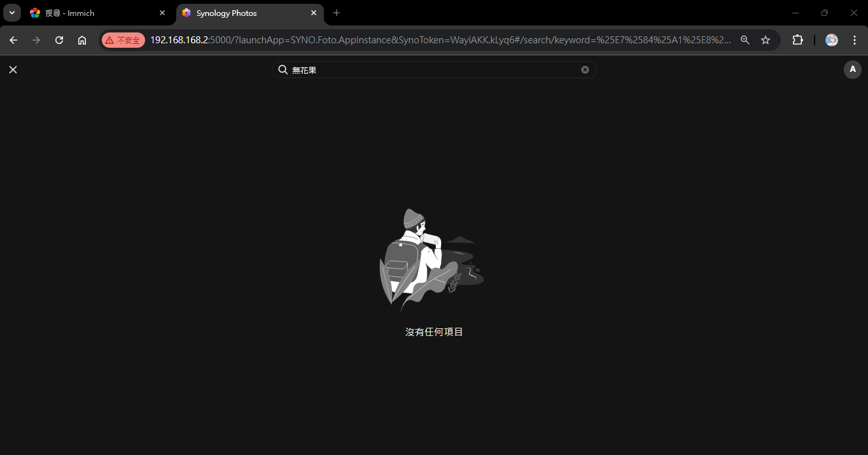Open the Synology Photos user avatar menu

pos(853,69)
